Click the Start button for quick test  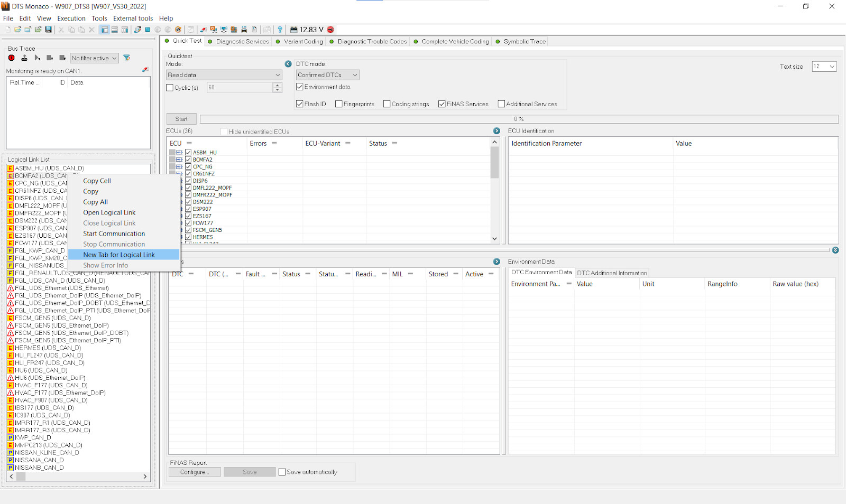tap(181, 119)
